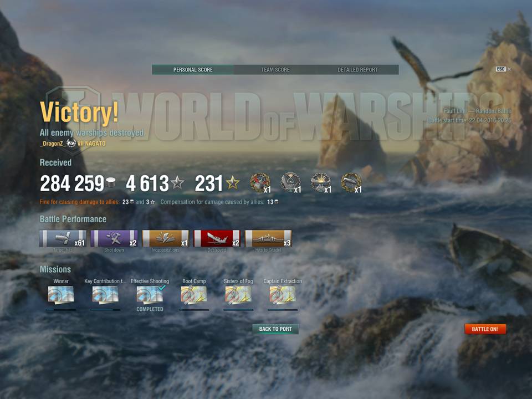Open the Detailed Report tab
Viewport: 532px width, 399px height.
[x=357, y=70]
